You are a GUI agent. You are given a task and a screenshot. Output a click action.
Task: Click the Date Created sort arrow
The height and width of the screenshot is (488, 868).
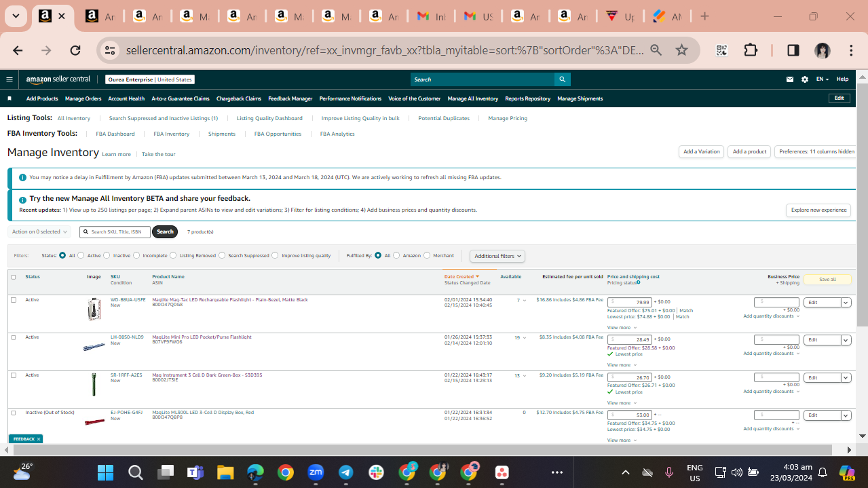click(477, 276)
